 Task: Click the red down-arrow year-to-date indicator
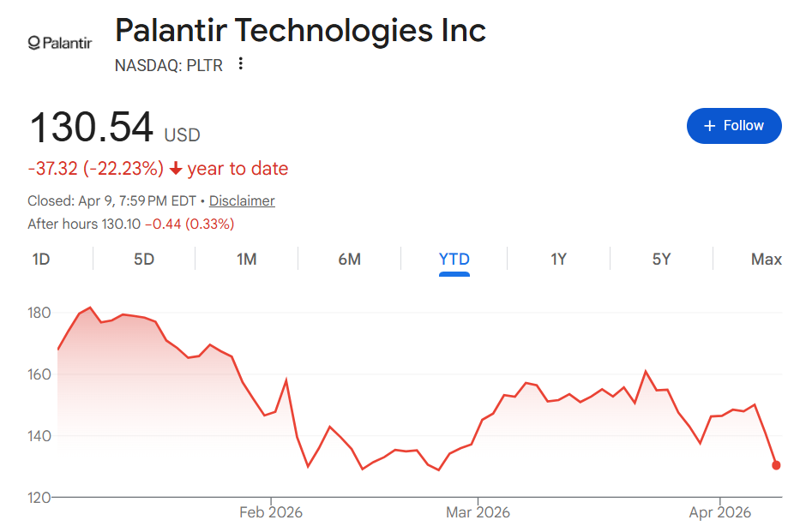(x=176, y=169)
